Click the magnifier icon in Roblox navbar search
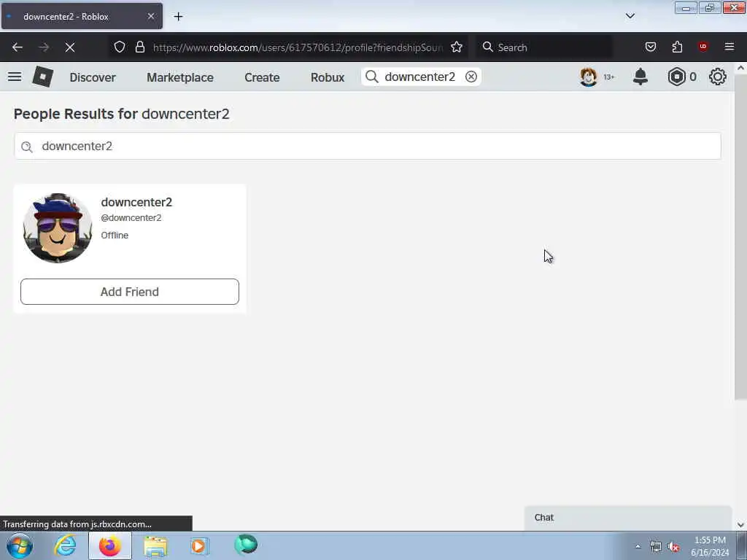The height and width of the screenshot is (560, 747). [x=372, y=77]
